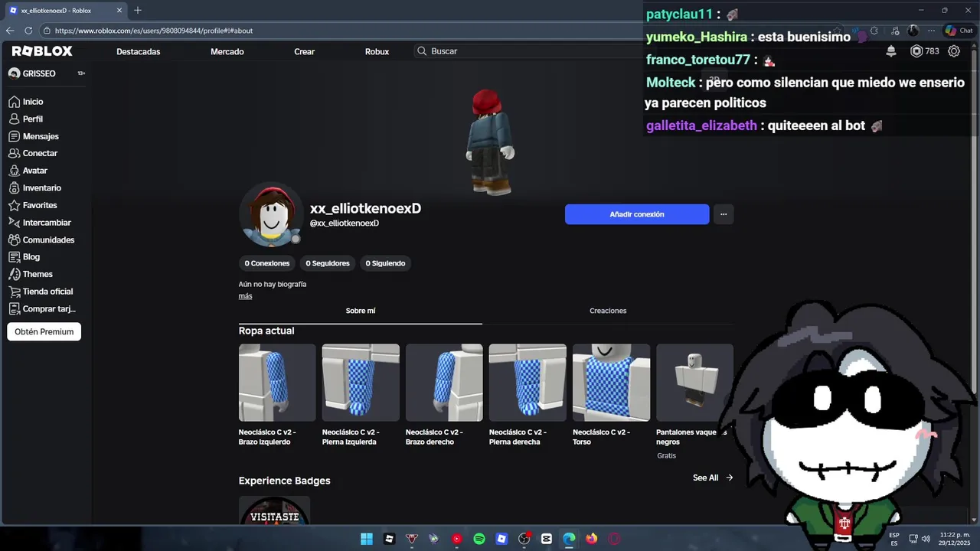Open Comprar tarjeta in the sidebar
Screen dimensions: 980x551
pos(42,309)
